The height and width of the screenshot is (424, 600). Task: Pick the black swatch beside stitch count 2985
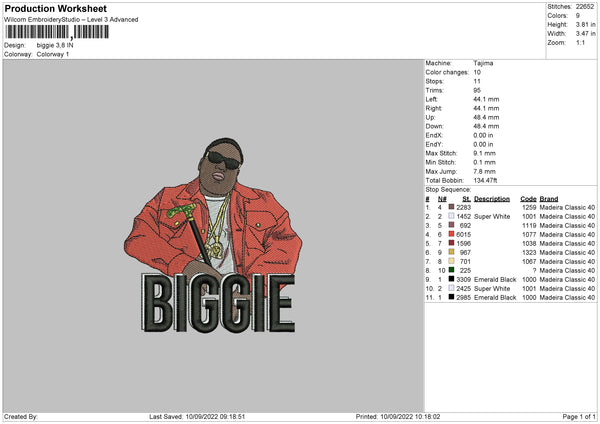[451, 297]
